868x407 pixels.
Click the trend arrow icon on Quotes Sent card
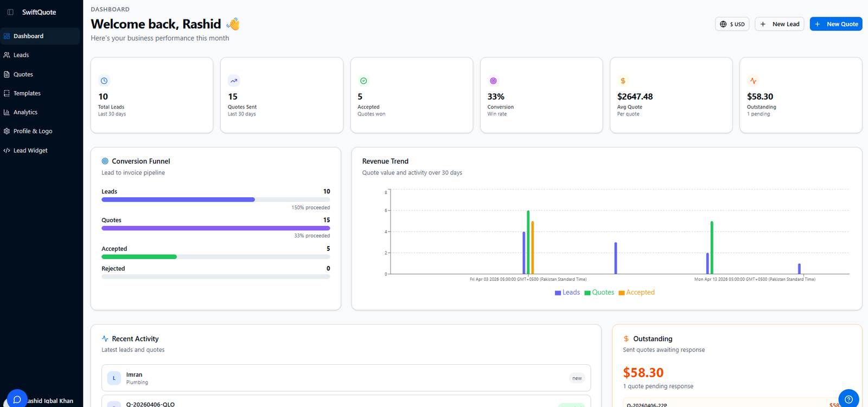tap(234, 81)
